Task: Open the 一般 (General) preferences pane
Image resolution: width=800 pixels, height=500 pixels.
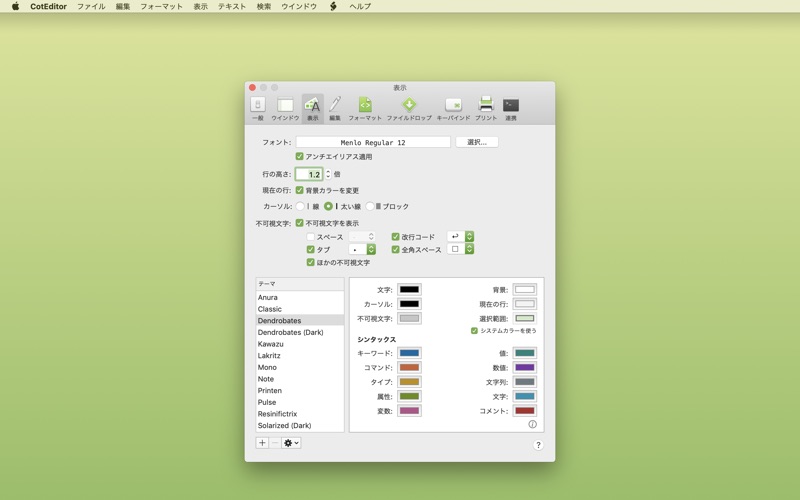Action: [258, 109]
